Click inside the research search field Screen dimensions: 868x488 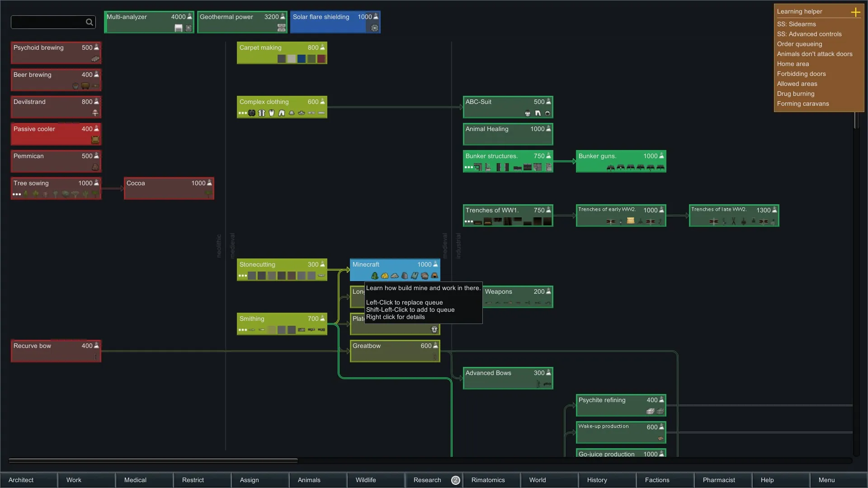tap(47, 22)
